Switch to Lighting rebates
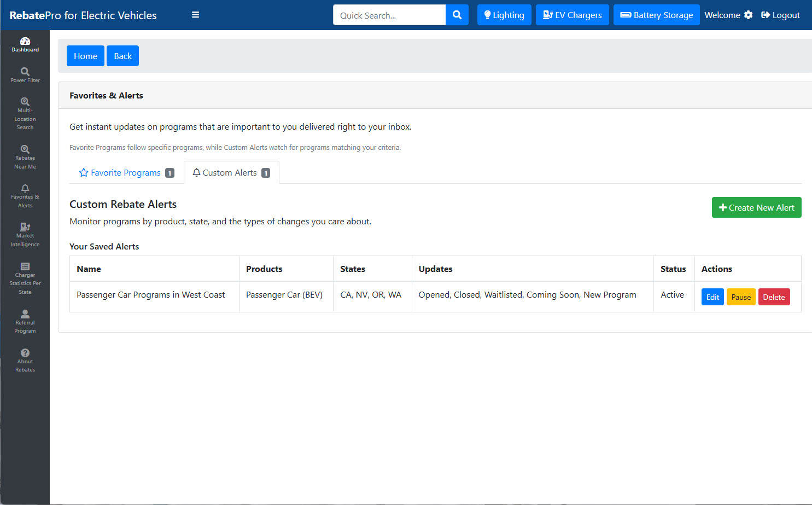Viewport: 812px width, 505px height. coord(504,15)
